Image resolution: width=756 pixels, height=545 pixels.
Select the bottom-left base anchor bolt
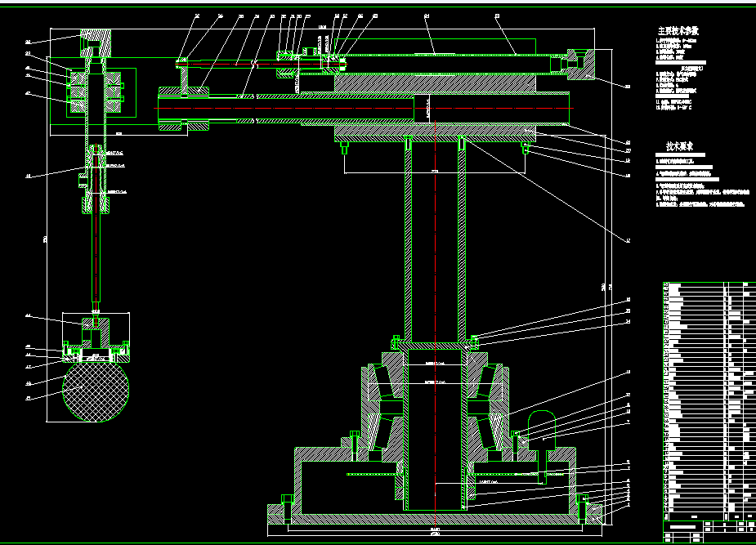[288, 508]
